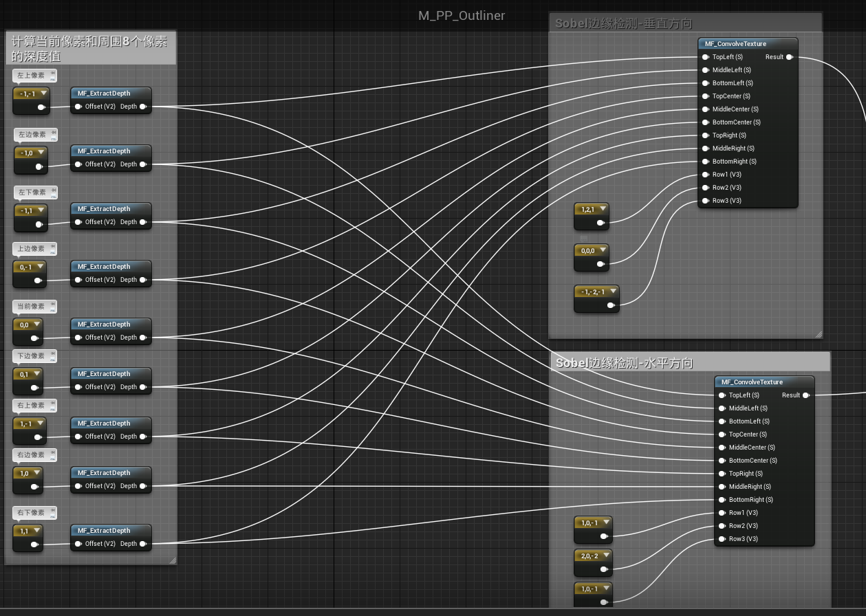866x616 pixels.
Task: Click resize handle of vertical Sobel comment box
Action: (818, 334)
